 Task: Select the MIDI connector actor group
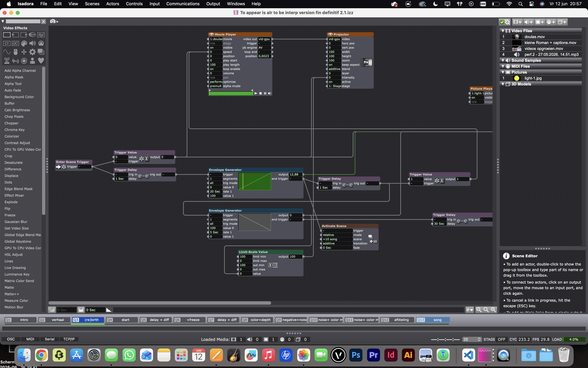[41, 43]
